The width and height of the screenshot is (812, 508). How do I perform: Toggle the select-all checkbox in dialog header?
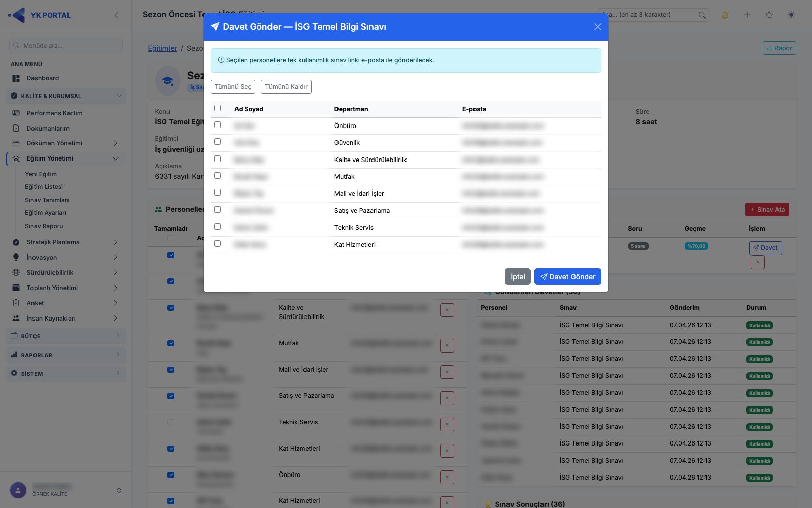pos(218,108)
